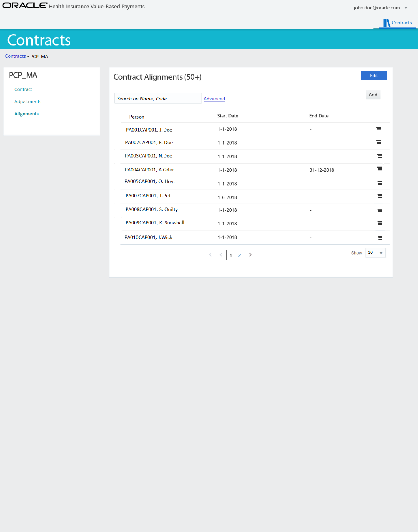Click the End Date column header
This screenshot has width=418, height=532.
click(x=319, y=116)
